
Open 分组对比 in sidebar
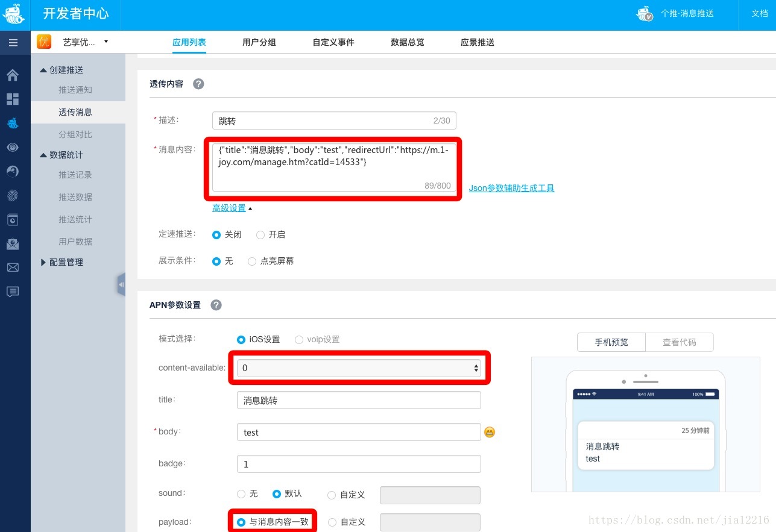[75, 134]
